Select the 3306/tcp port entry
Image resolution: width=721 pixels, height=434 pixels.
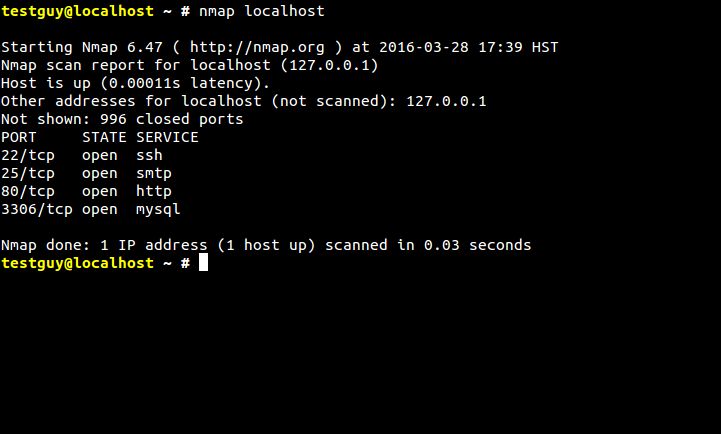click(x=37, y=209)
